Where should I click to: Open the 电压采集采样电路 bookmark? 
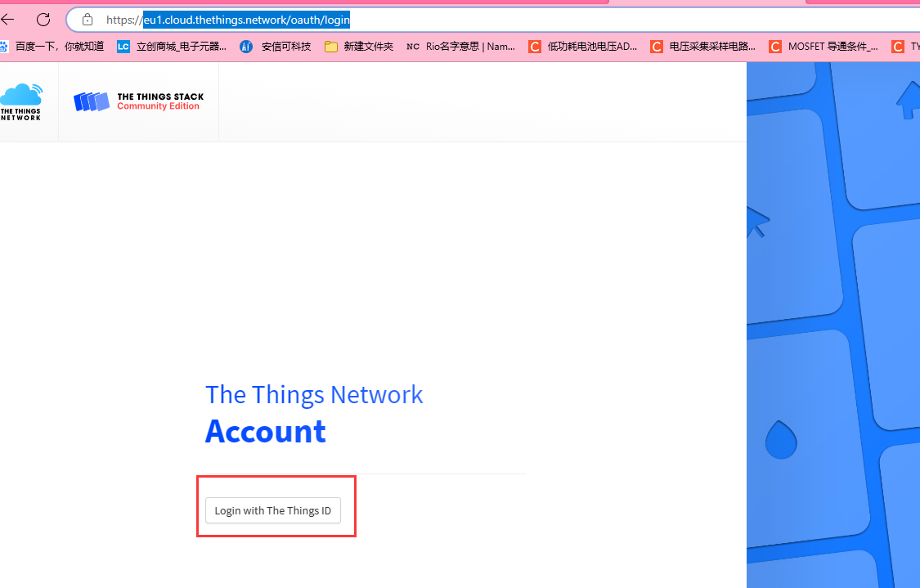point(703,47)
